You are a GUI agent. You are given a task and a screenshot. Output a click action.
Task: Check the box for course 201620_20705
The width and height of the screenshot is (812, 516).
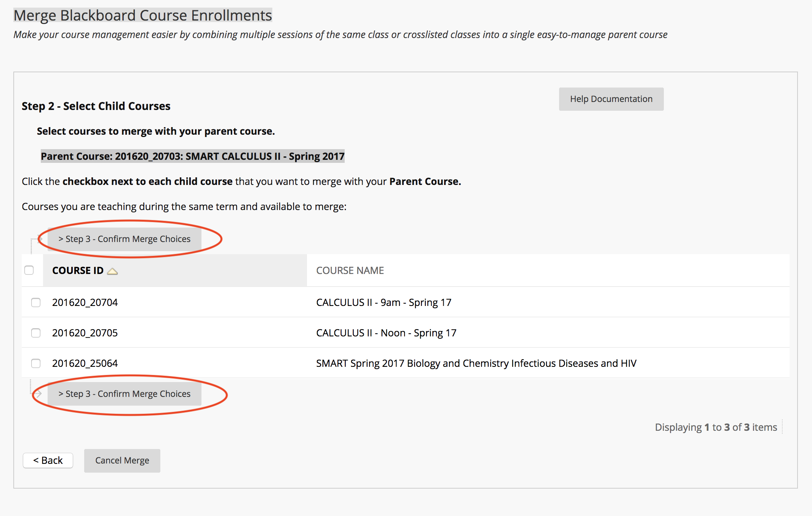click(36, 333)
